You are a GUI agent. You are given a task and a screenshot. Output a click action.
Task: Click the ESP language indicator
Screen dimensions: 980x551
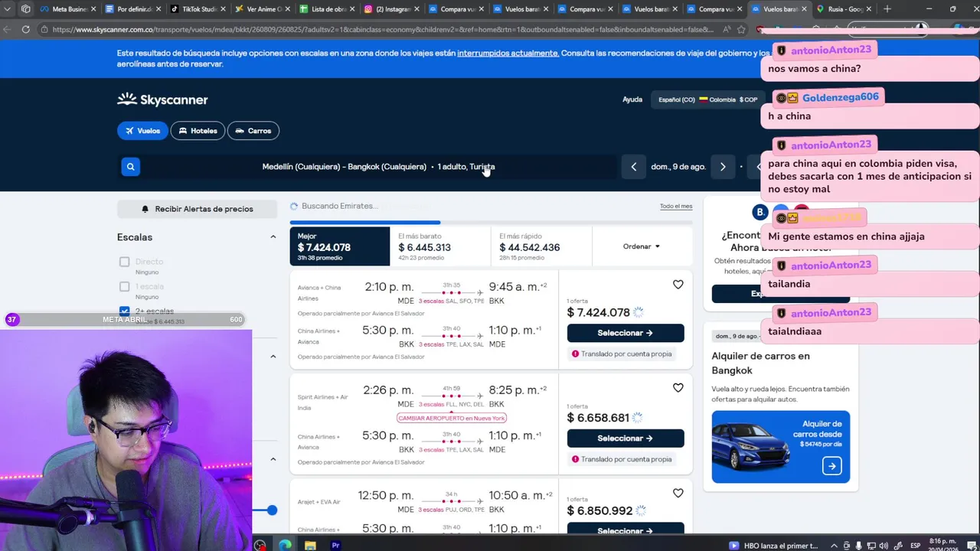coord(915,546)
